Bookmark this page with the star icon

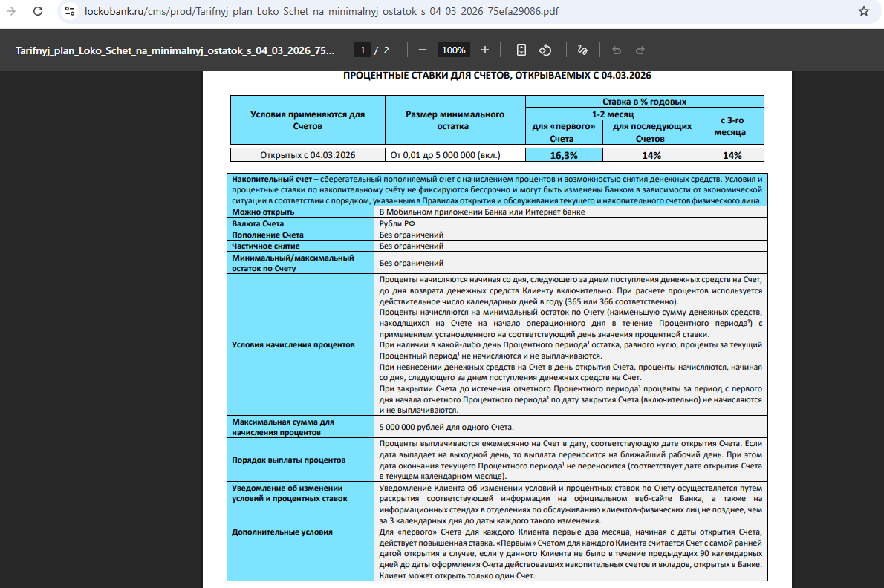coord(863,11)
